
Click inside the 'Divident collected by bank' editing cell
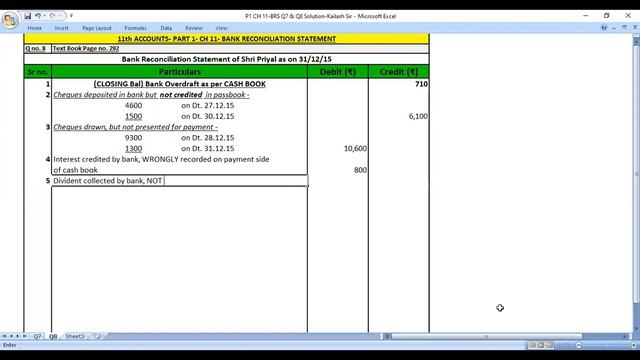pyautogui.click(x=180, y=181)
